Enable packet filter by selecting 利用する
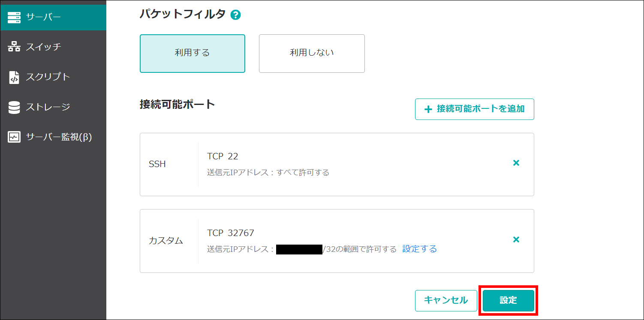This screenshot has height=320, width=644. (x=192, y=53)
